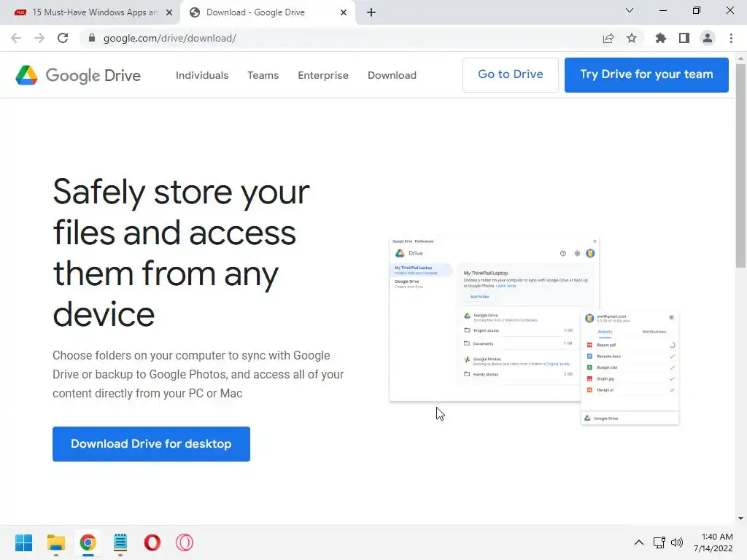The height and width of the screenshot is (560, 747).
Task: Open the Opera GX outlined taskbar icon
Action: [185, 542]
